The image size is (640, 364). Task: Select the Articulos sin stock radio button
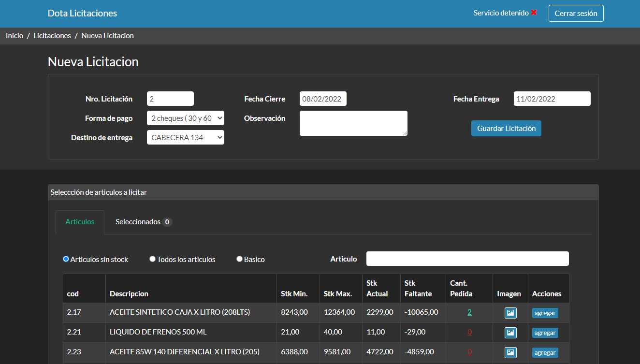pos(66,259)
